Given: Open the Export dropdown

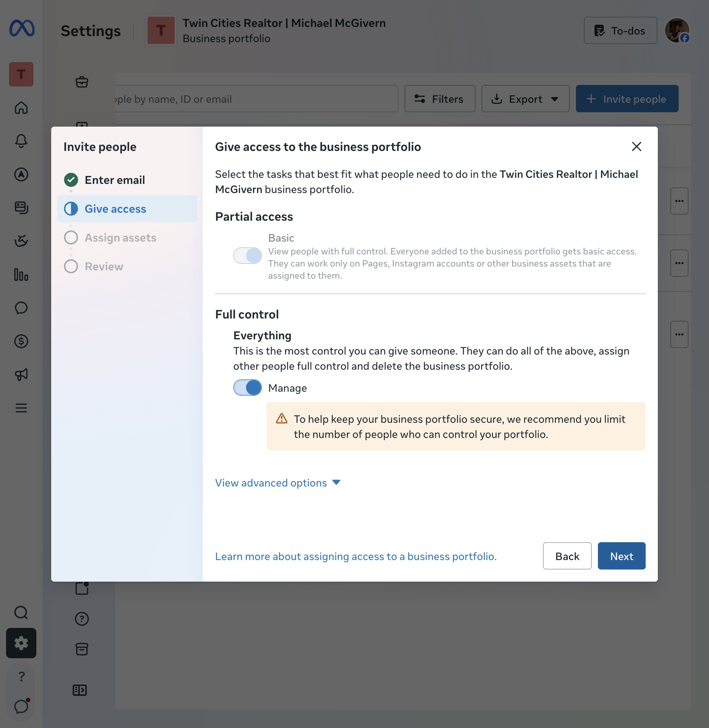Looking at the screenshot, I should (x=525, y=99).
